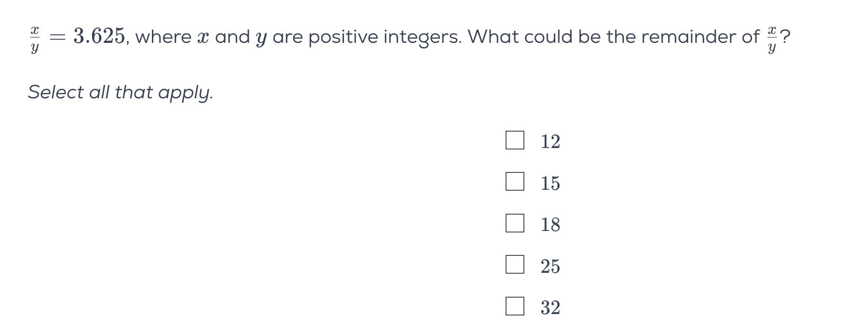Click the decimal value 3.625
Viewport: 868px width, 332px height.
(x=99, y=36)
